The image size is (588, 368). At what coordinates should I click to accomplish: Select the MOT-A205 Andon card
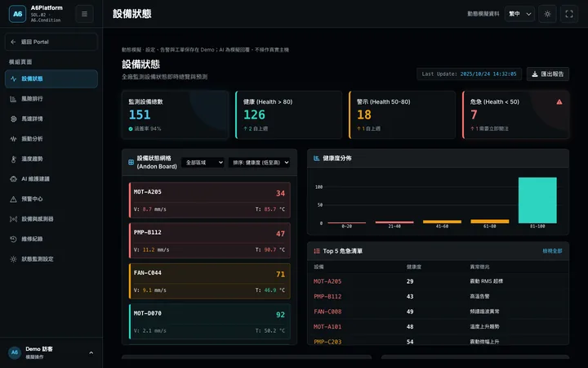pyautogui.click(x=210, y=200)
